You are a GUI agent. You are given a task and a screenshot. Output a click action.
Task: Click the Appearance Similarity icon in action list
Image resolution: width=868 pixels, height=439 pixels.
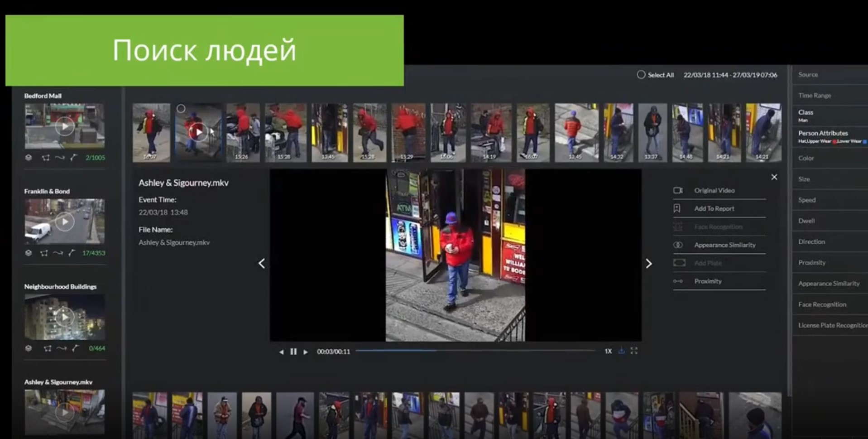[678, 245]
